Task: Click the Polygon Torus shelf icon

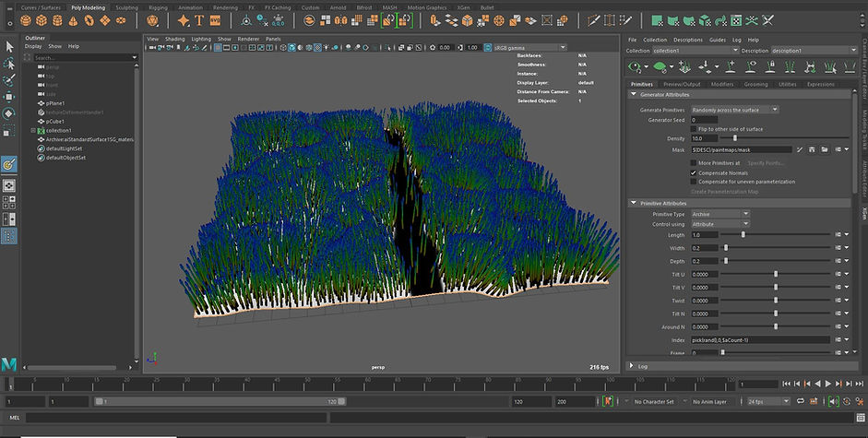Action: [x=89, y=20]
